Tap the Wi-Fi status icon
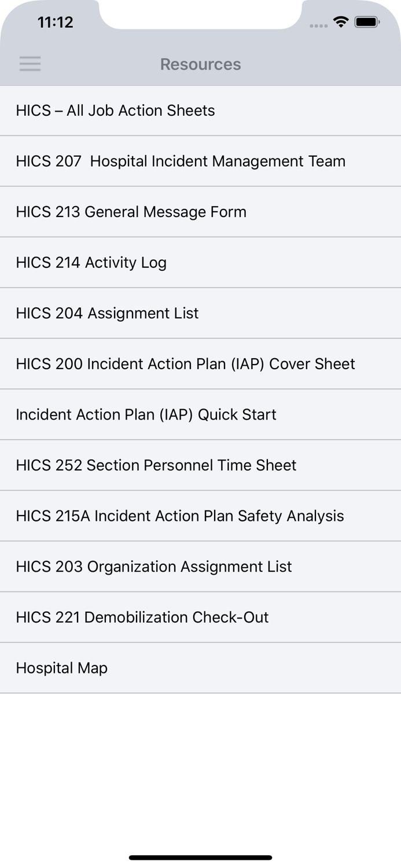This screenshot has width=401, height=868. click(341, 23)
